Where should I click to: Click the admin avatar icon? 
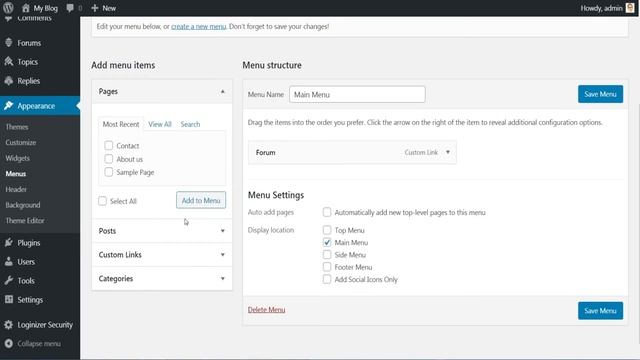pos(630,8)
